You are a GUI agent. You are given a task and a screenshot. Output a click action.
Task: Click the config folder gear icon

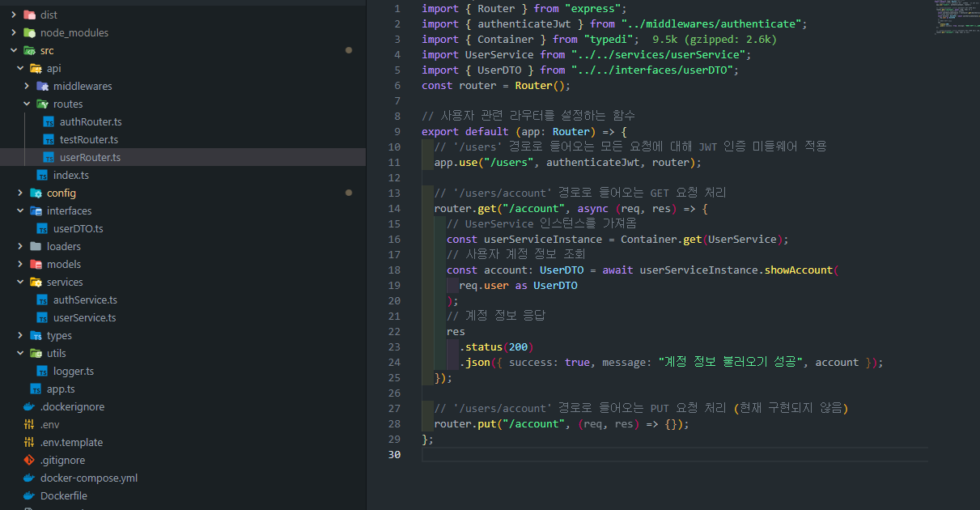tap(36, 193)
